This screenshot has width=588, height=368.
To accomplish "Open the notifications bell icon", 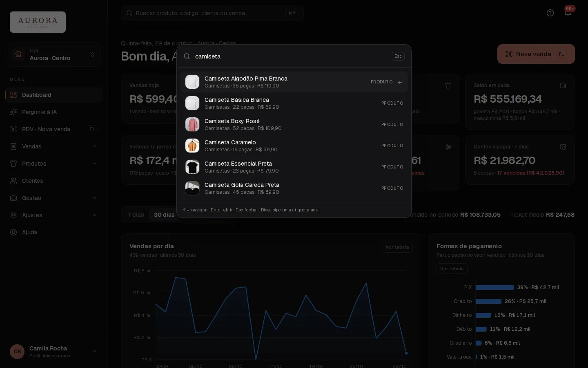I will coord(568,13).
